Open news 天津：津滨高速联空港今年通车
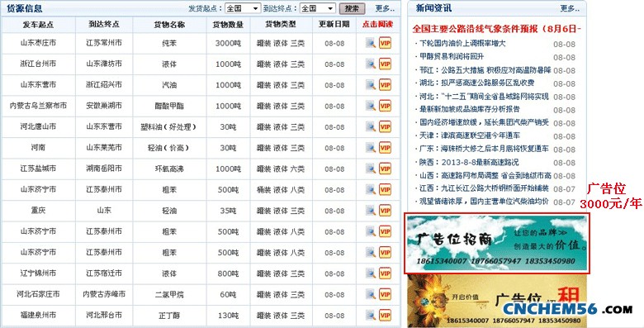This screenshot has height=328, width=644. point(470,135)
